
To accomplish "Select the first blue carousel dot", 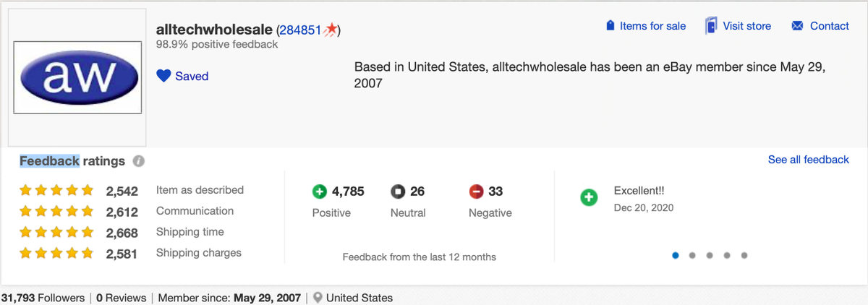I will pos(676,255).
